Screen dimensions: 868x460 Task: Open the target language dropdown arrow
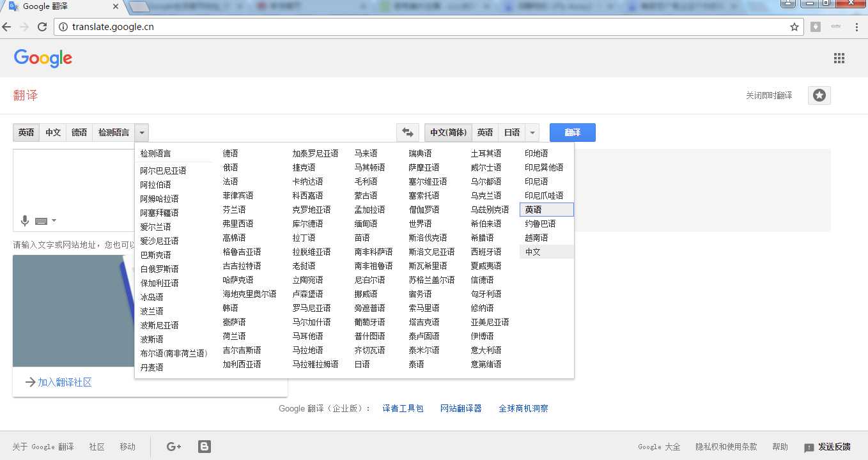pyautogui.click(x=532, y=133)
